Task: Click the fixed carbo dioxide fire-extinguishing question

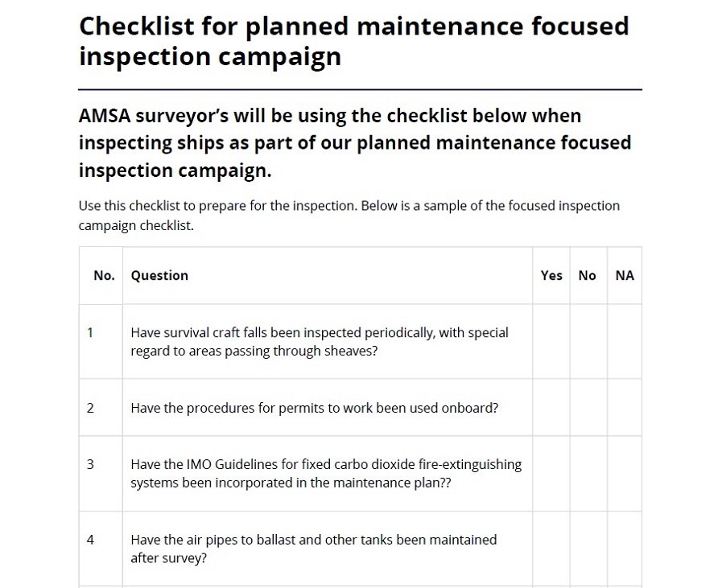Action: click(326, 474)
